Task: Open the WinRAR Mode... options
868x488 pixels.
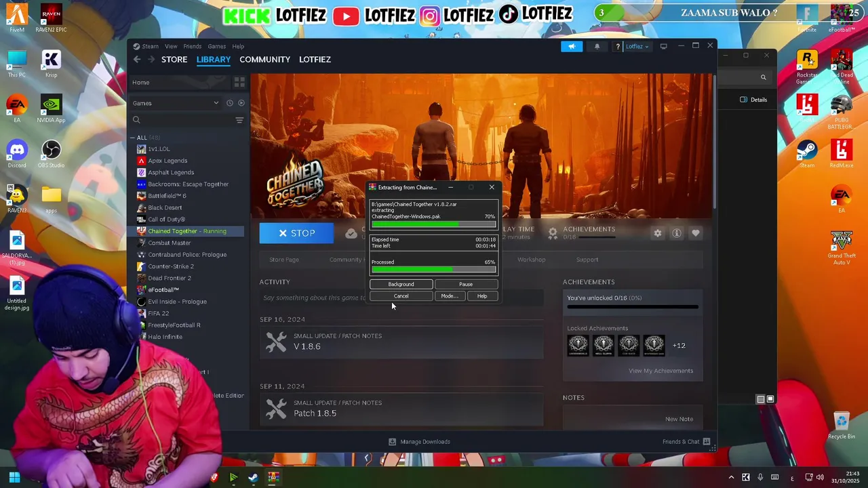Action: 450,296
